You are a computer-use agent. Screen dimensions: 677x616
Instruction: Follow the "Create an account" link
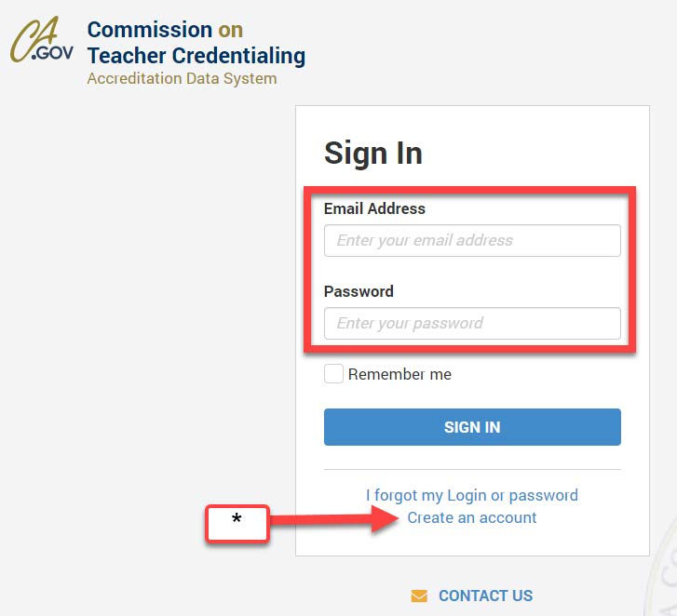[x=472, y=517]
